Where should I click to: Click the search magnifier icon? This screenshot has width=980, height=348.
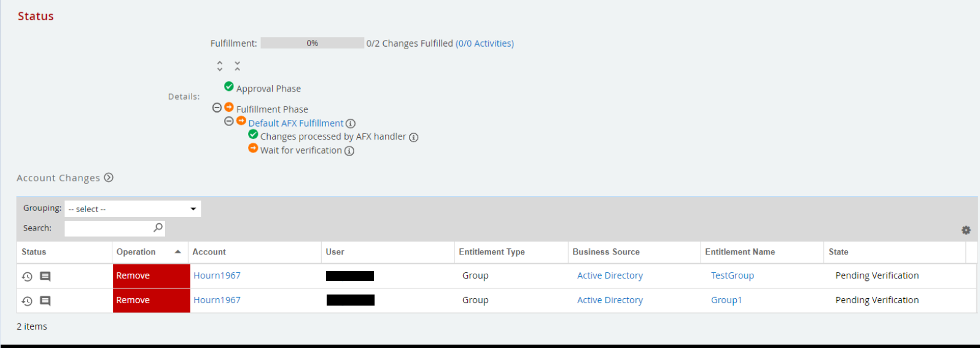[158, 228]
